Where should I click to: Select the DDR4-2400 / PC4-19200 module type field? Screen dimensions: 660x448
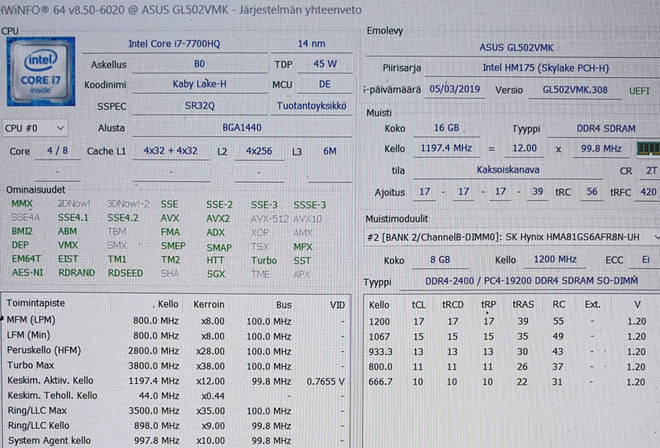point(531,281)
